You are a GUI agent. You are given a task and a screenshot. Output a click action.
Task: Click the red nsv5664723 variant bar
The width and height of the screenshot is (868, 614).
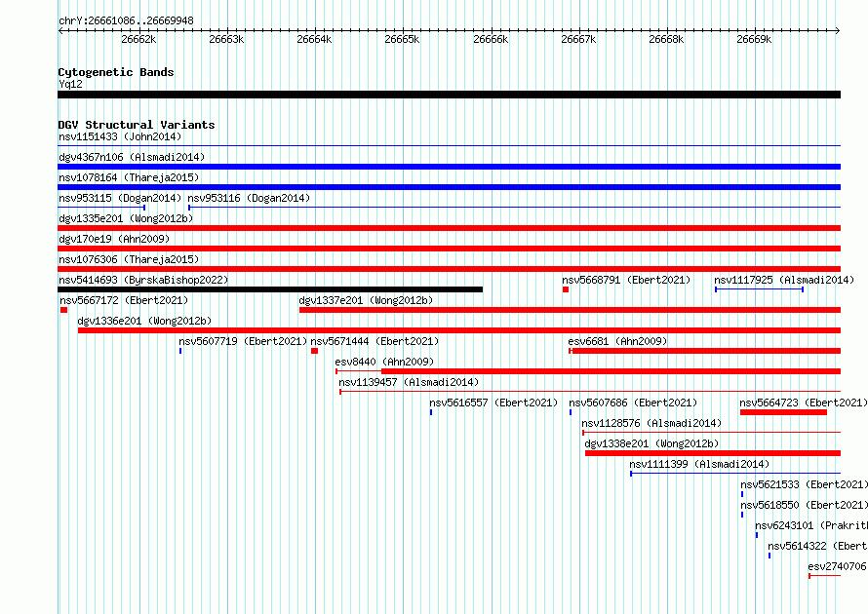pyautogui.click(x=783, y=412)
